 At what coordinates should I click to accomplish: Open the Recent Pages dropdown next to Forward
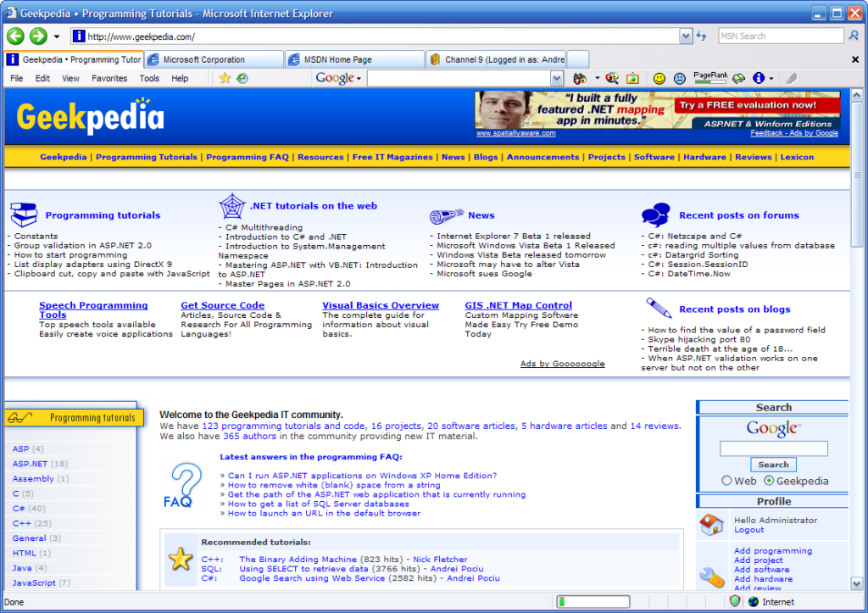pos(57,36)
